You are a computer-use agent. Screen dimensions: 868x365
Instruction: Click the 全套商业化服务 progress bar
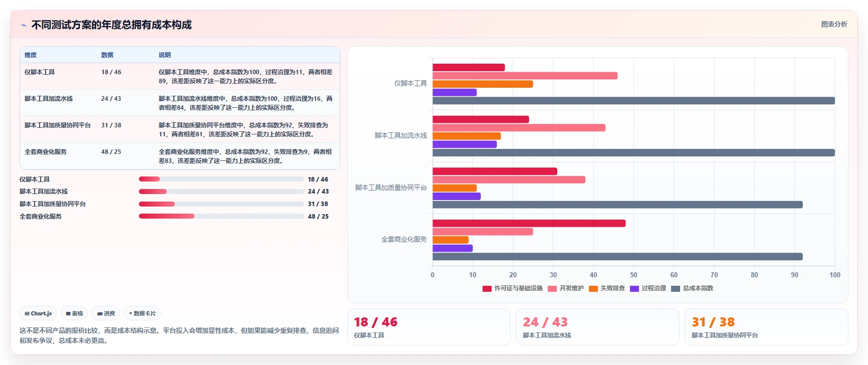(x=222, y=217)
